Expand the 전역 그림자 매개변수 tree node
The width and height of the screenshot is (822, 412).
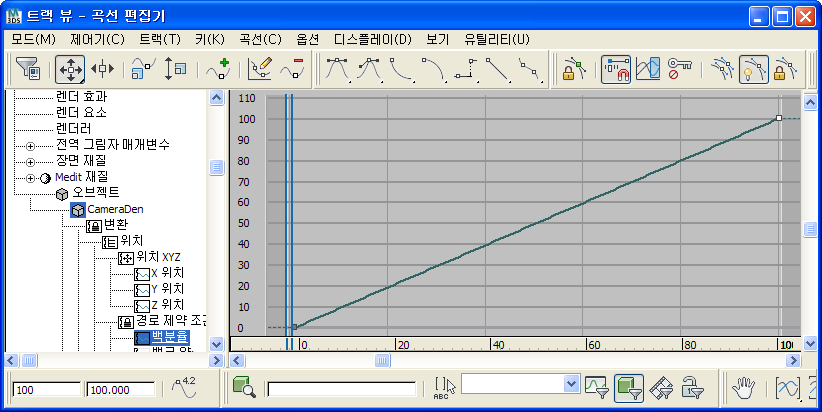tap(30, 146)
